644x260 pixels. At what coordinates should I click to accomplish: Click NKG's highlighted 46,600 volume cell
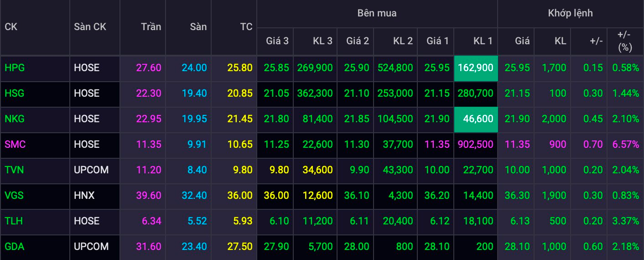point(476,119)
